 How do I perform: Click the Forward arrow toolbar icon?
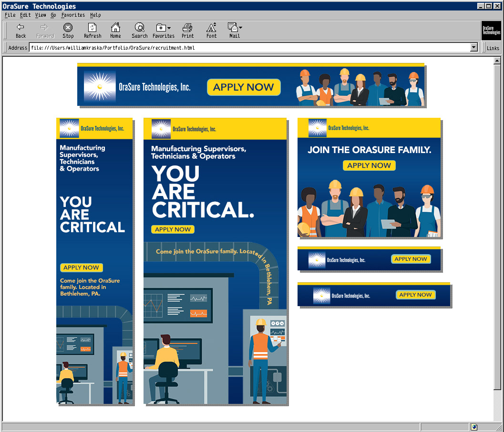[44, 27]
